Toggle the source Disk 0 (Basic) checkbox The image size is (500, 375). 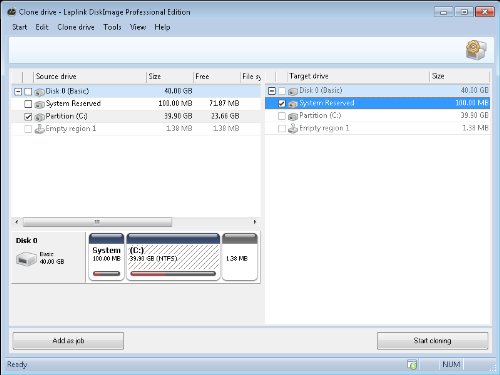pyautogui.click(x=28, y=91)
